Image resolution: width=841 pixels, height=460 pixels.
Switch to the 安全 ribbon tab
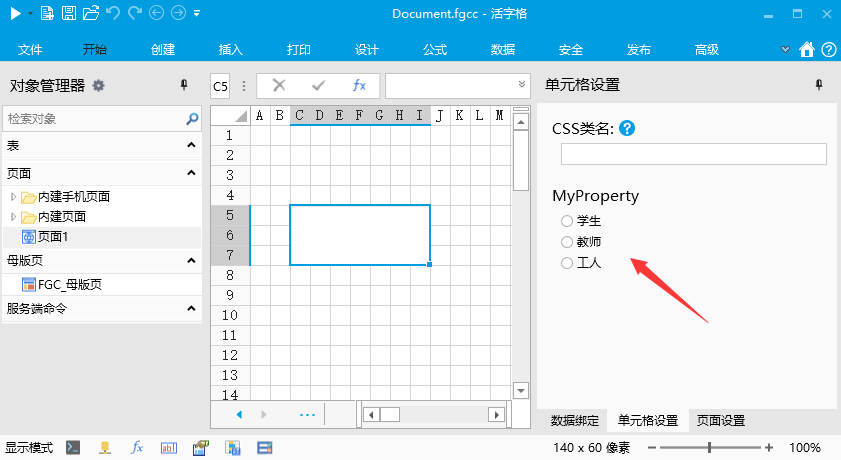(x=571, y=49)
